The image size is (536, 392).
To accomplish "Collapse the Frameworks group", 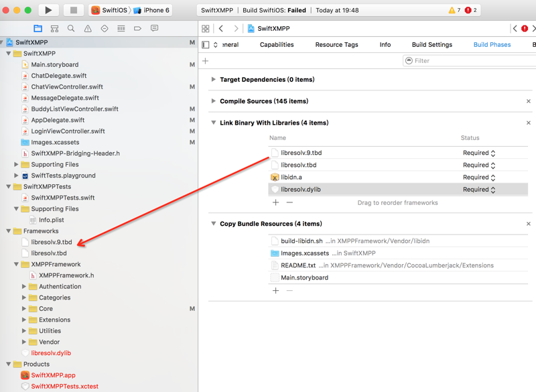I will pos(9,231).
